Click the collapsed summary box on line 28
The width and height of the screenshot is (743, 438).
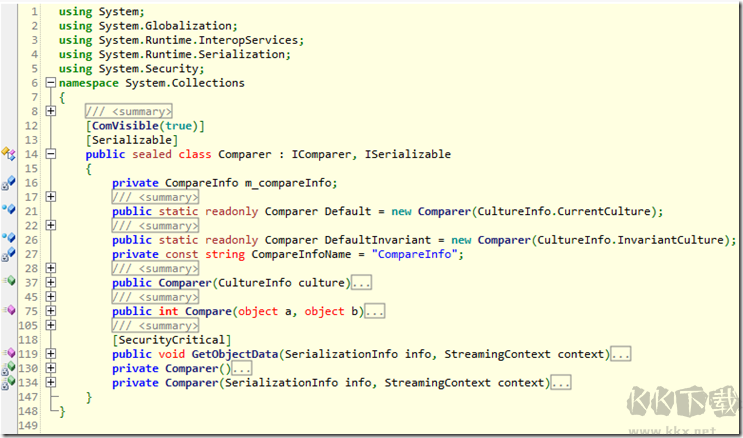155,268
